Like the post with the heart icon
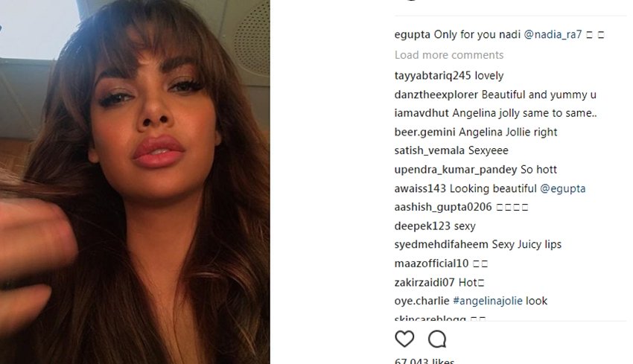Screen dimensions: 633x364 pos(404,339)
